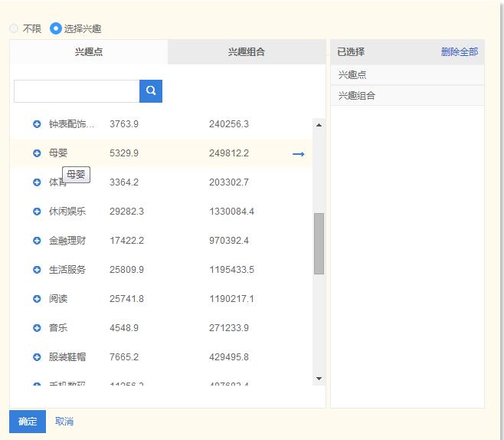
Task: Click the 音乐 label
Action: 58,328
